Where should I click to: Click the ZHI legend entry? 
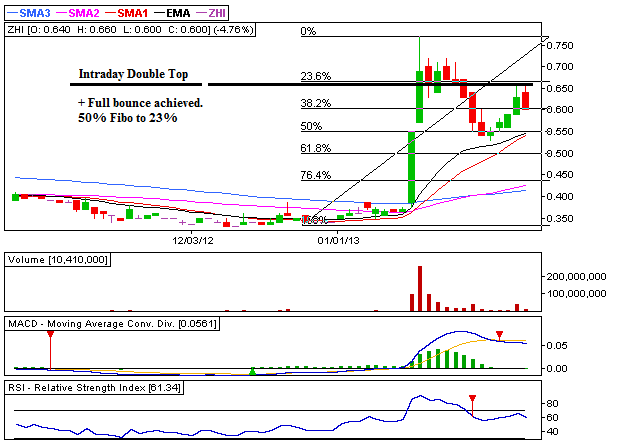[x=211, y=13]
